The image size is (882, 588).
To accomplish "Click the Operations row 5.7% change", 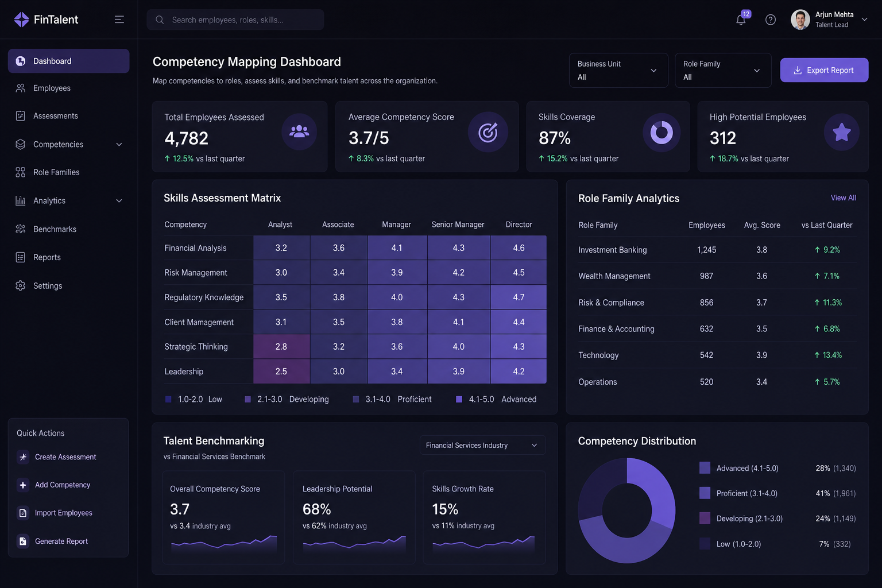I will [827, 382].
